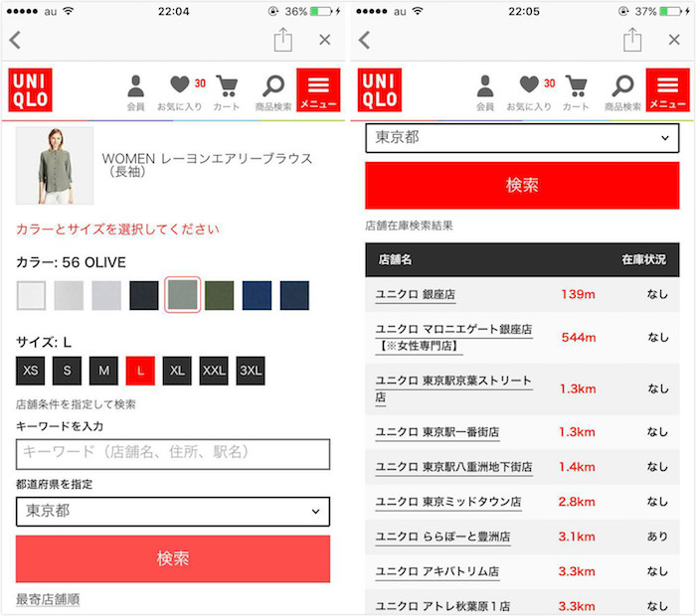Tap あり stock status for ららぽーと豊洲店
The height and width of the screenshot is (616, 696).
[657, 537]
